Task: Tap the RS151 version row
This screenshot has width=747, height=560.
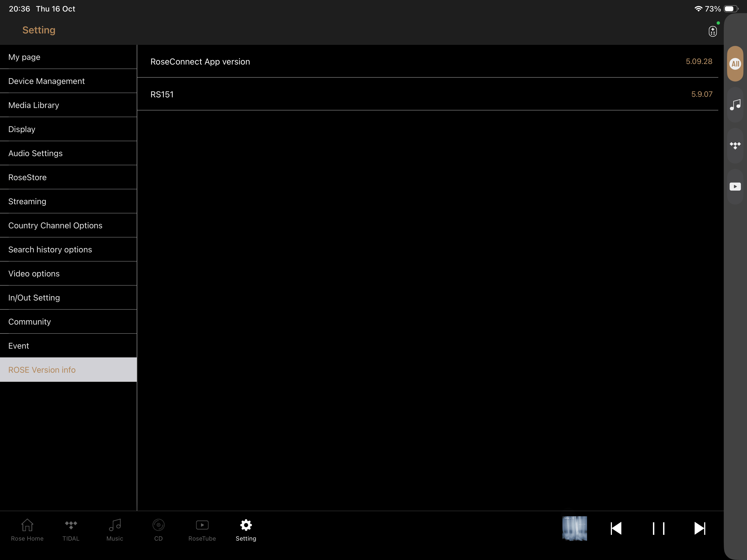Action: pyautogui.click(x=427, y=94)
